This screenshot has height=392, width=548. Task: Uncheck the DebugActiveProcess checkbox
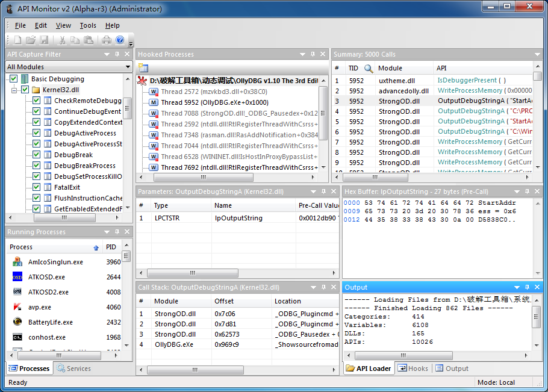point(36,132)
